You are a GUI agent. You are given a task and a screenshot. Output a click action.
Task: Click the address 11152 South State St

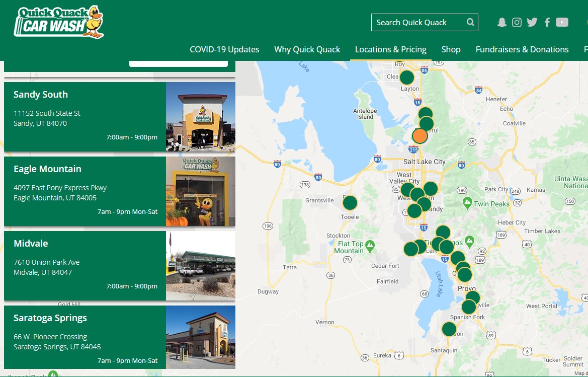(47, 113)
